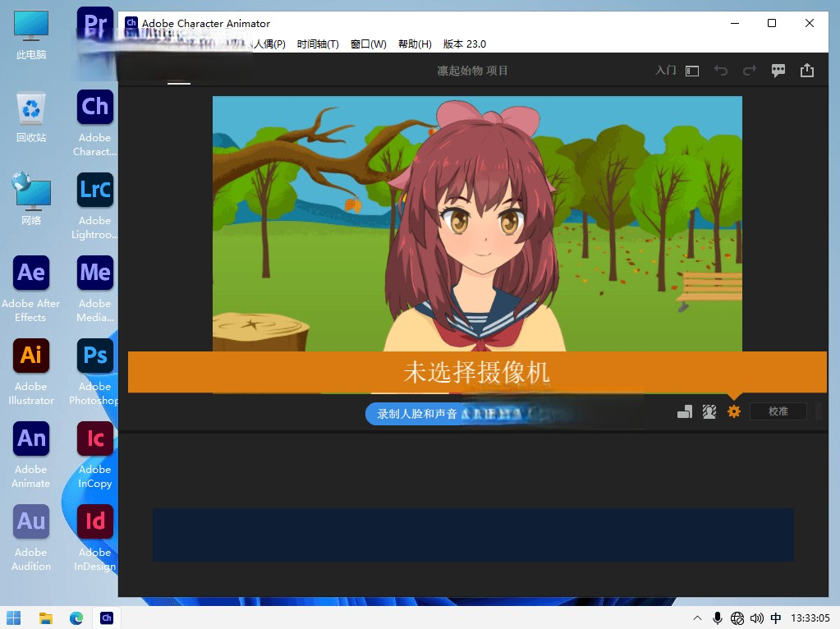Click the body tracker steps icon
The image size is (840, 629).
pyautogui.click(x=685, y=411)
